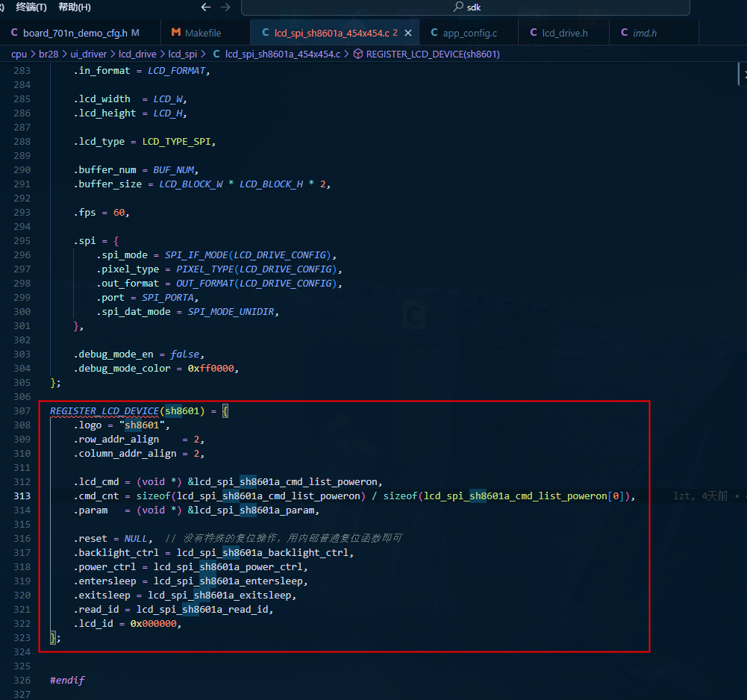Click the C file icon on lcd_drive.h tab
The width and height of the screenshot is (747, 700).
[x=534, y=32]
